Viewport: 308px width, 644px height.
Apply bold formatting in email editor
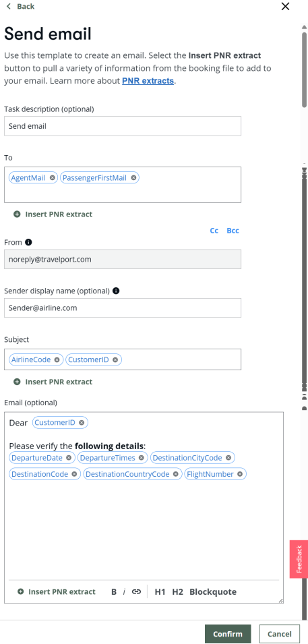[114, 592]
